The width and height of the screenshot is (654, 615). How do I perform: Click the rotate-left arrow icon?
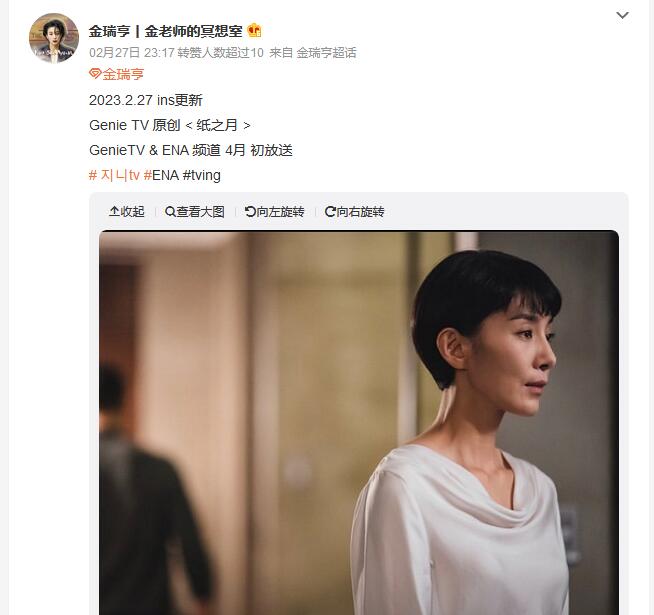pos(250,212)
